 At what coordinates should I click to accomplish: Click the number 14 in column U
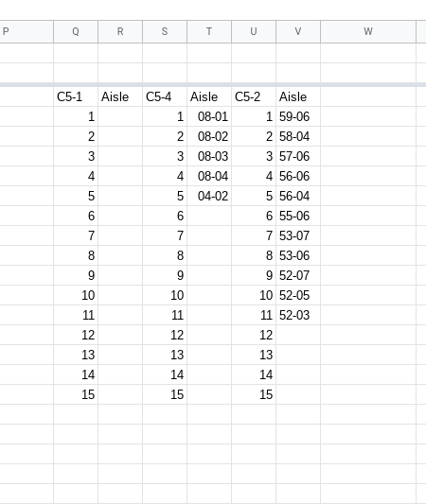(254, 374)
